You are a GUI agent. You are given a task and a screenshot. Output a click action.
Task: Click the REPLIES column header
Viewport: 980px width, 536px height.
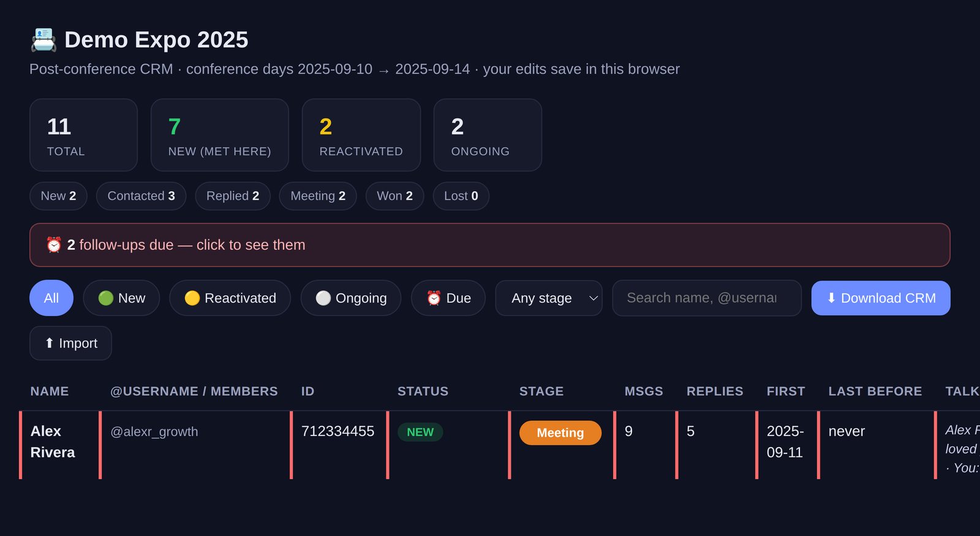(x=715, y=391)
